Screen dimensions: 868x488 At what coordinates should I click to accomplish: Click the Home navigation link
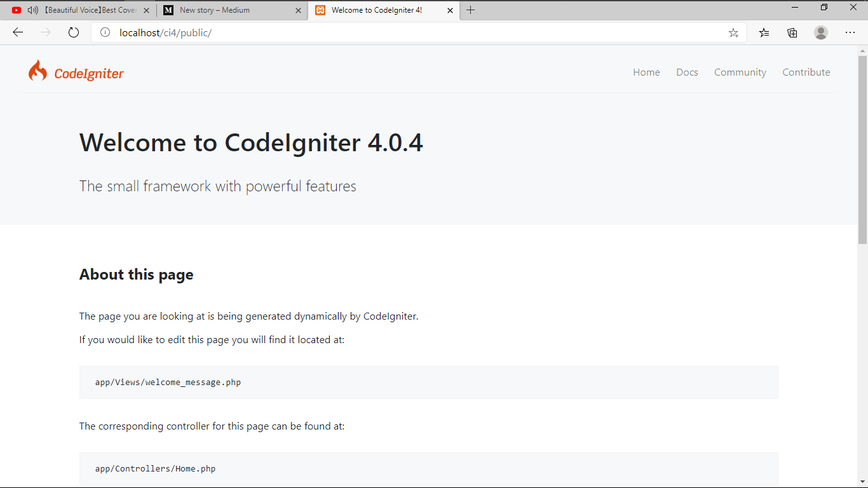click(x=646, y=72)
